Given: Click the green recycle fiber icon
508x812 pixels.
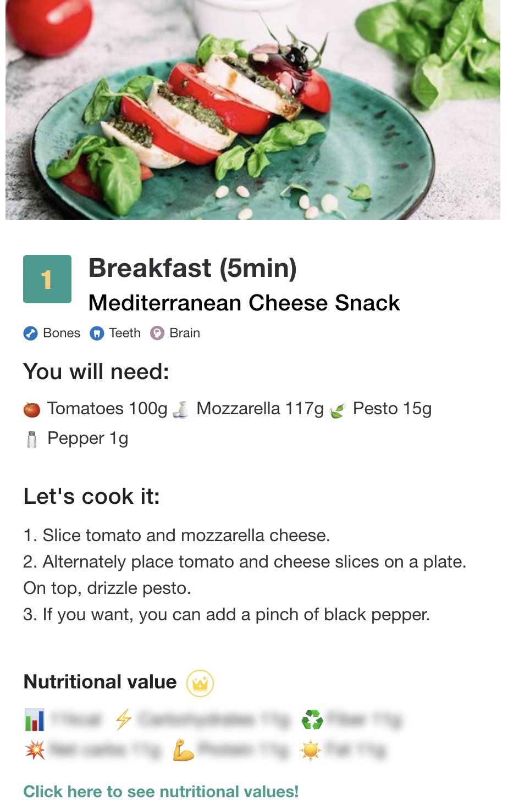Looking at the screenshot, I should tap(312, 719).
